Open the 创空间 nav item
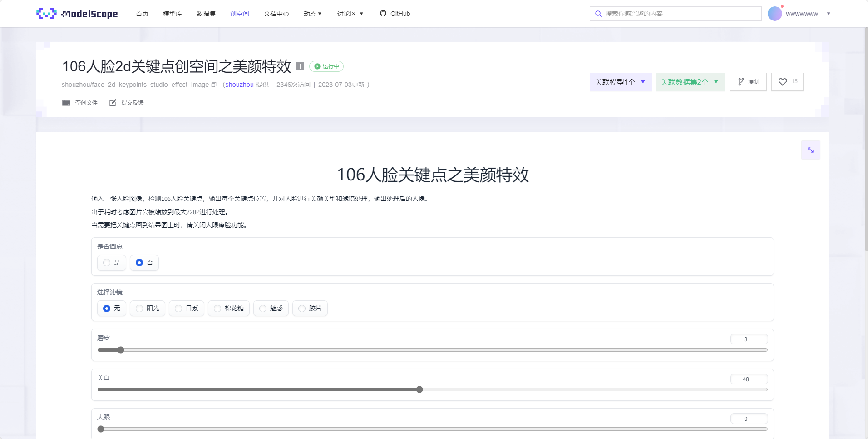Screen dimensions: 868x439 (240, 14)
